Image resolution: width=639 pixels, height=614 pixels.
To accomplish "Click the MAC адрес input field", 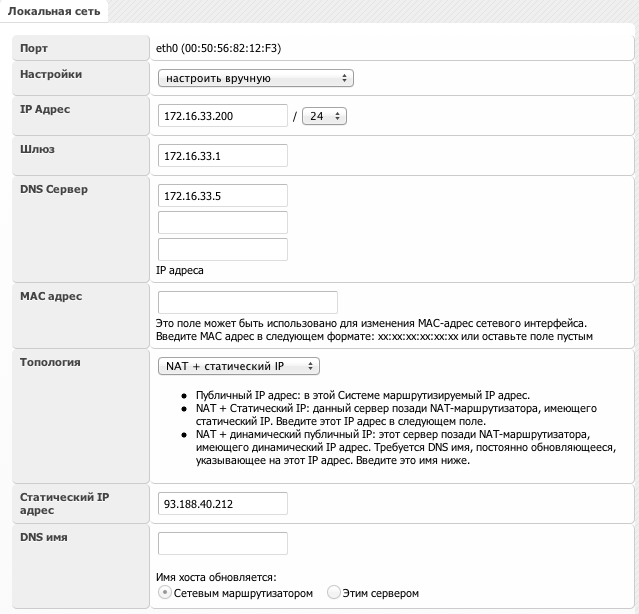I will pyautogui.click(x=248, y=302).
